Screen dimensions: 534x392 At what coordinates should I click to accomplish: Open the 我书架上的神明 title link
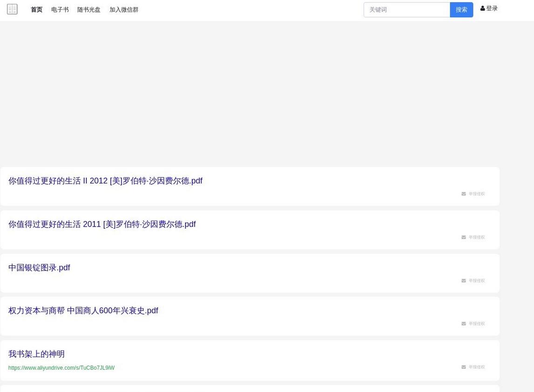36,354
